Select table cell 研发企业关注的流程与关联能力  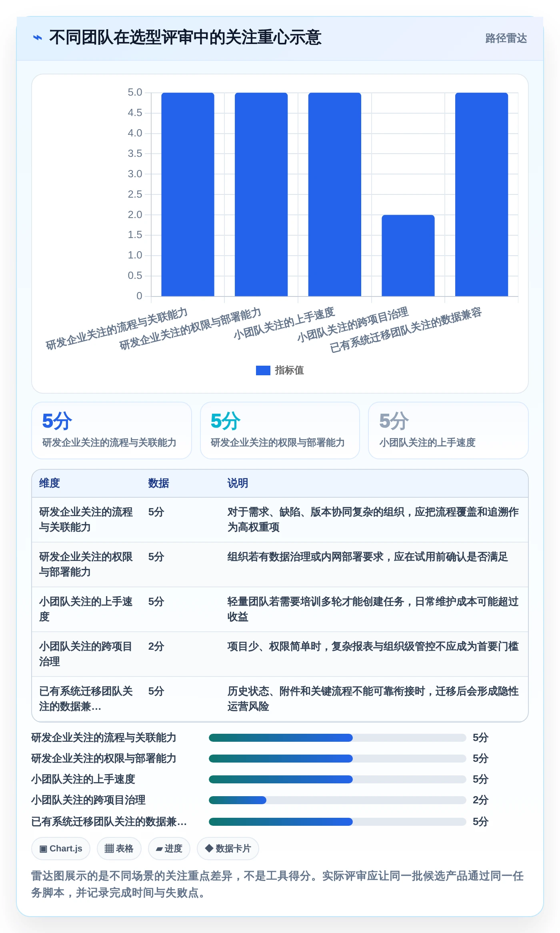point(86,519)
